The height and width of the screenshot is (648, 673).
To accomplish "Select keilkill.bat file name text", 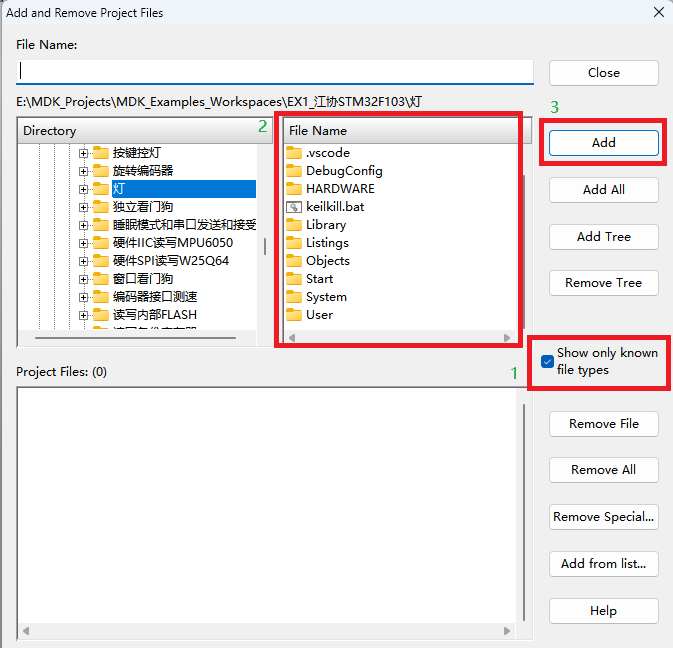I will pyautogui.click(x=335, y=207).
